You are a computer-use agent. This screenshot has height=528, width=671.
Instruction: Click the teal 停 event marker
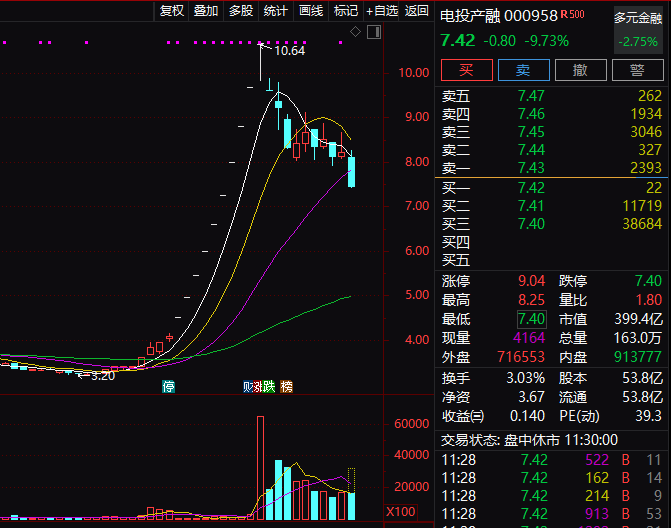click(x=169, y=386)
